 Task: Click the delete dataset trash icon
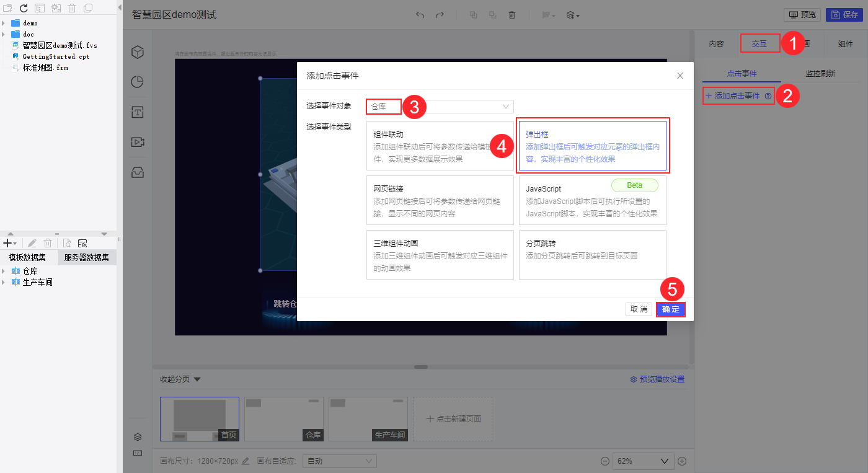48,243
